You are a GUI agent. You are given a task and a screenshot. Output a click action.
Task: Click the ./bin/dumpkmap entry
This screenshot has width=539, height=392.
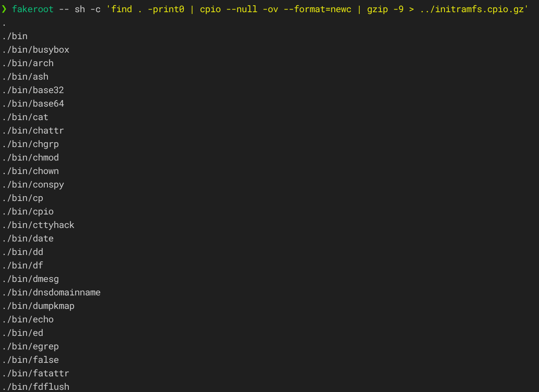38,306
